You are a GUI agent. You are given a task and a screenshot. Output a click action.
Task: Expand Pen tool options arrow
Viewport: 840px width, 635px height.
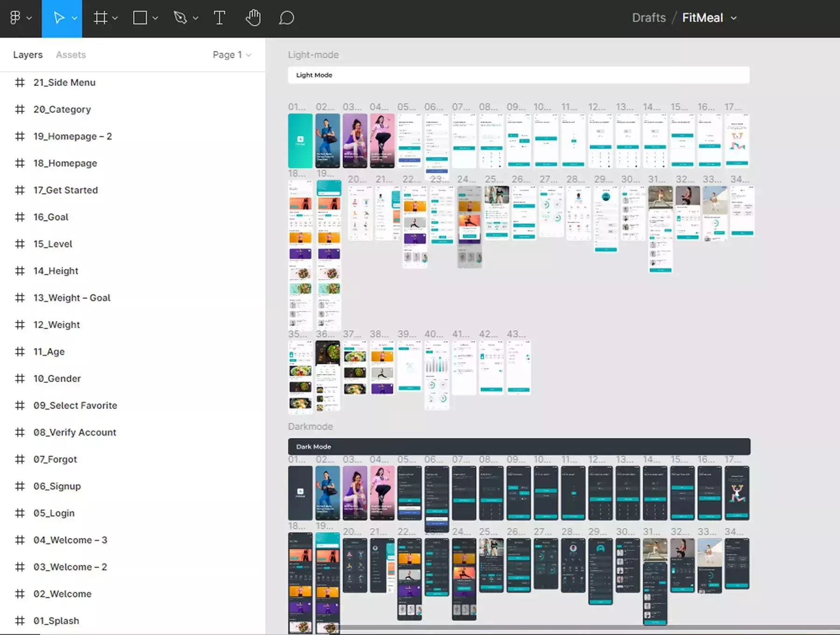tap(196, 18)
